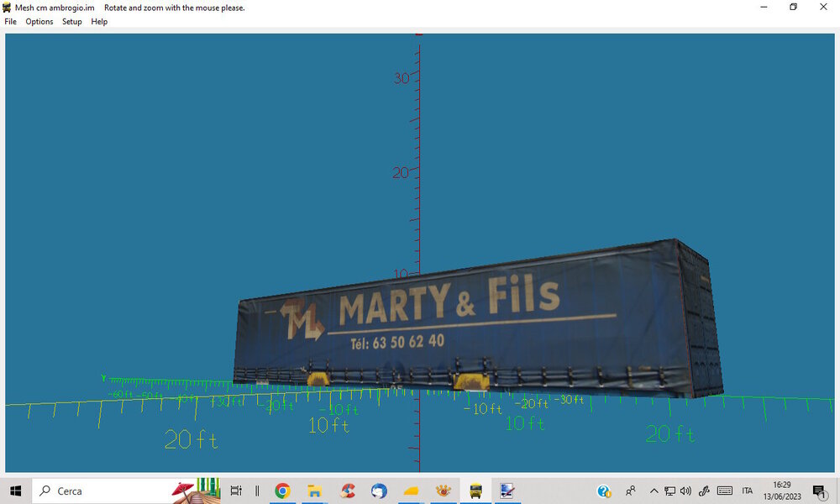Image resolution: width=840 pixels, height=504 pixels.
Task: Open the touch keyboard tray icon
Action: coord(725,491)
